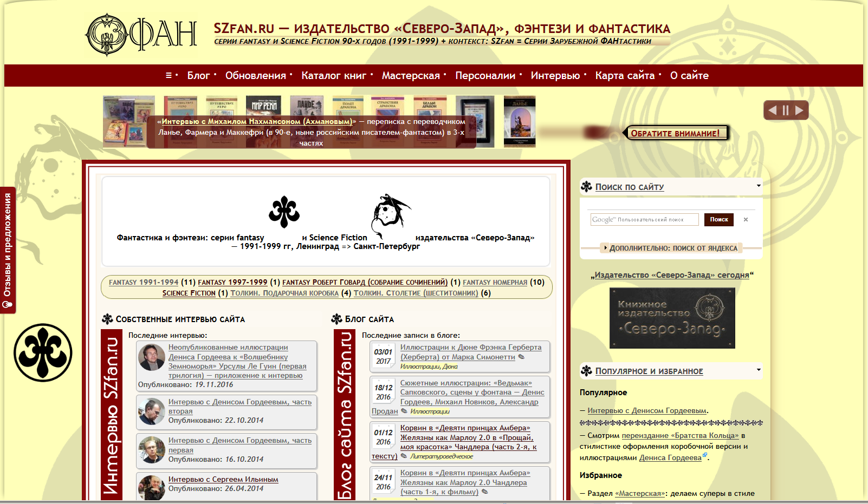Click the SZfan logo emblem in header

[x=107, y=35]
